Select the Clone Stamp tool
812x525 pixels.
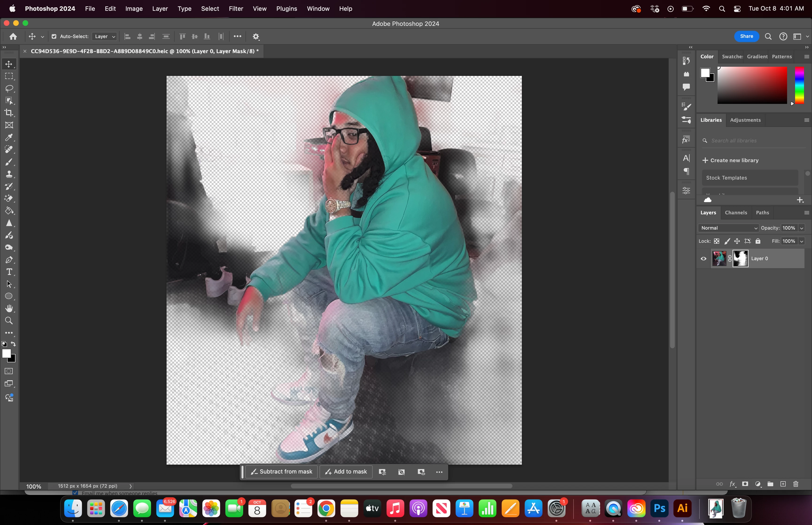(9, 174)
